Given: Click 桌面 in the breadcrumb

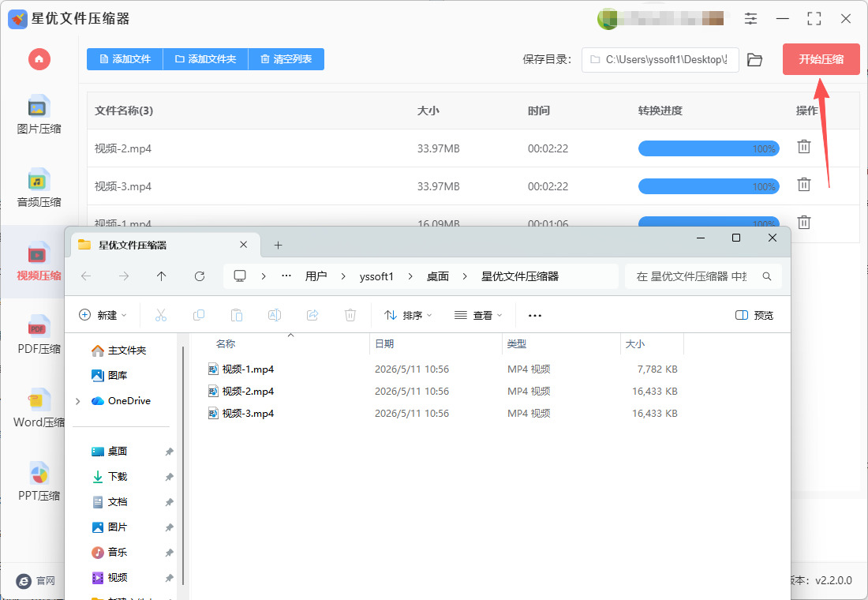Looking at the screenshot, I should (x=437, y=276).
